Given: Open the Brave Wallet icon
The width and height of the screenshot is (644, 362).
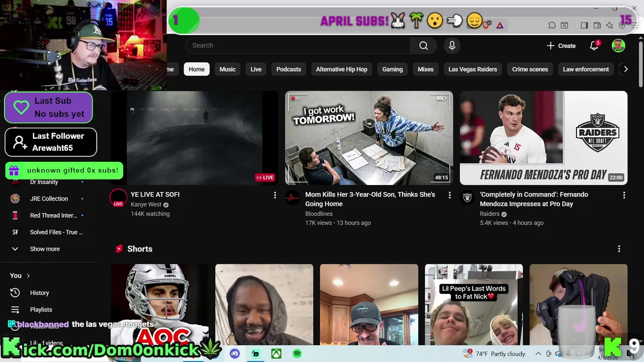Looking at the screenshot, I should 597,25.
